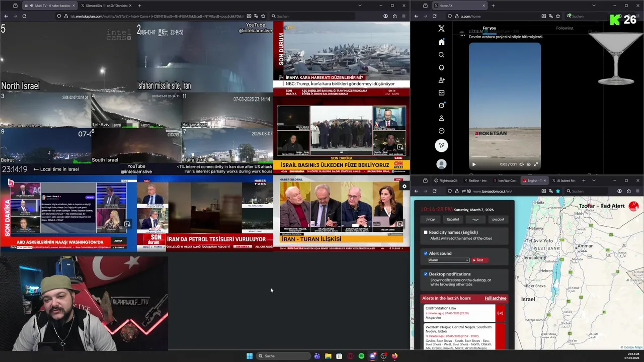Expand tab list chevron in Multi TV window
This screenshot has height=362, width=644.
(x=360, y=6)
